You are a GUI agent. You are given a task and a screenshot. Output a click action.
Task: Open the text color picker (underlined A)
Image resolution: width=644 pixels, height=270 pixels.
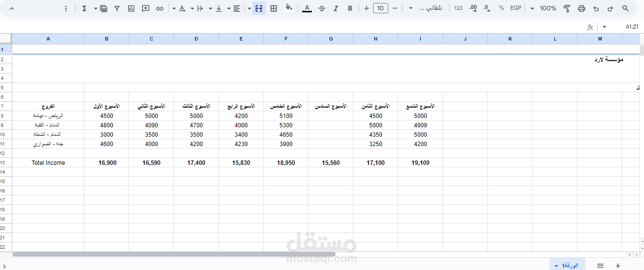(307, 8)
